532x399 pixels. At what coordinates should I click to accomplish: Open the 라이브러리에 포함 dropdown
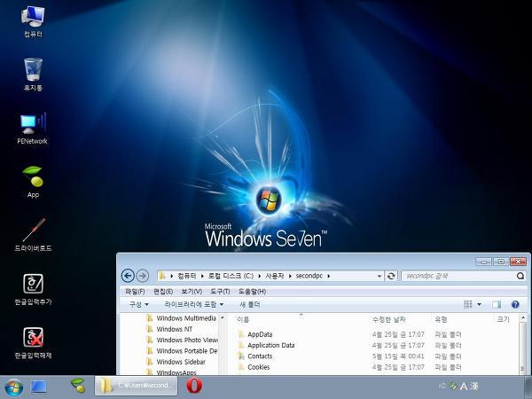click(x=194, y=304)
